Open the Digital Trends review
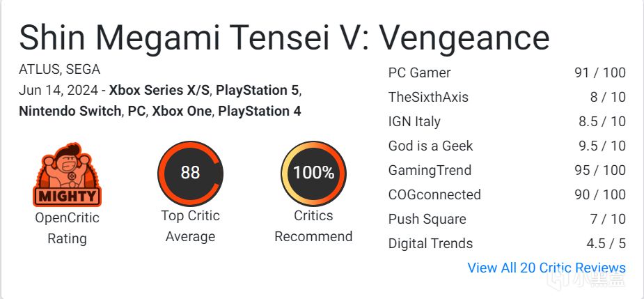The height and width of the screenshot is (299, 644). click(507, 243)
